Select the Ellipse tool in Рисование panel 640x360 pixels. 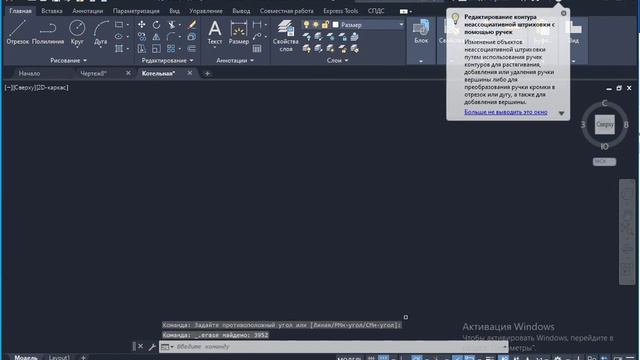click(x=119, y=37)
